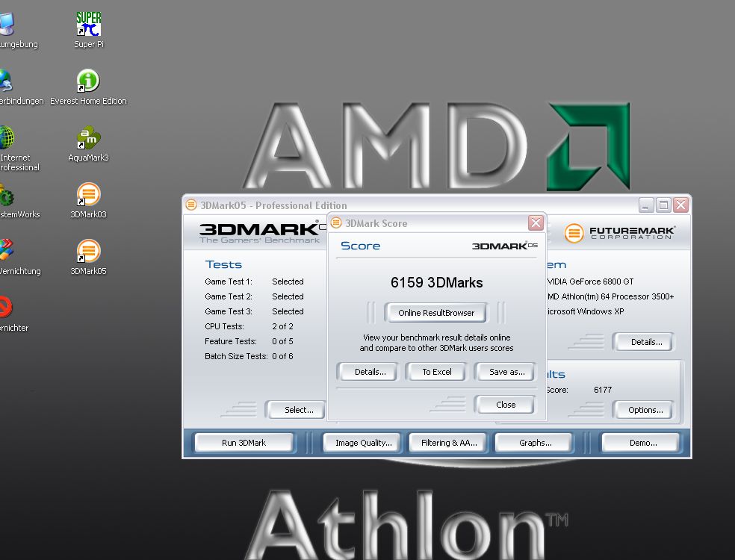Image resolution: width=735 pixels, height=560 pixels.
Task: Open Filtering & AA... settings
Action: (x=449, y=442)
